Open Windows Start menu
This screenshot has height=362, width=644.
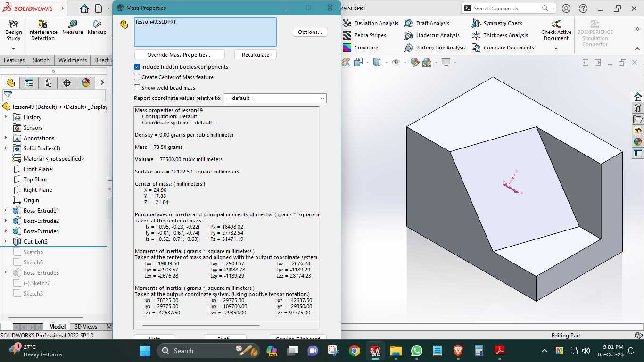click(145, 351)
